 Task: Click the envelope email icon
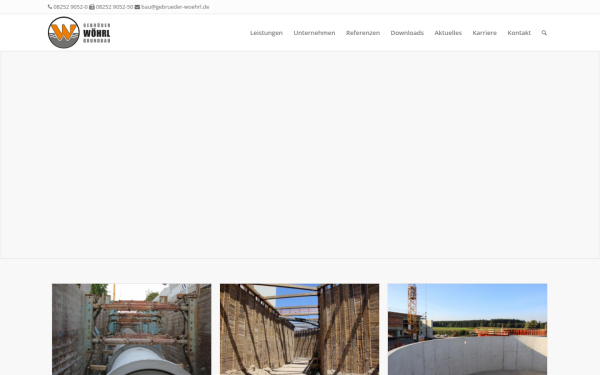pos(137,7)
